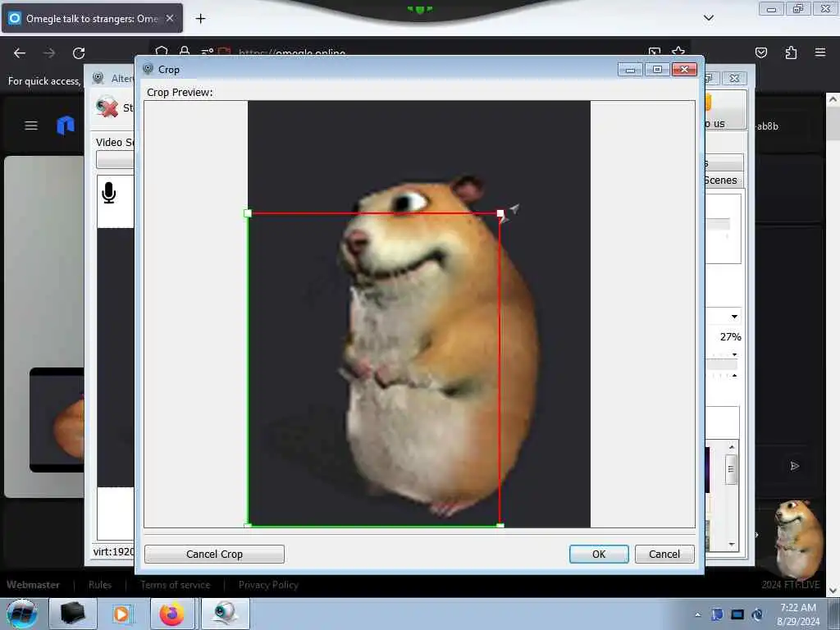This screenshot has height=630, width=840.
Task: Click the bottom-left crop handle
Action: (248, 526)
